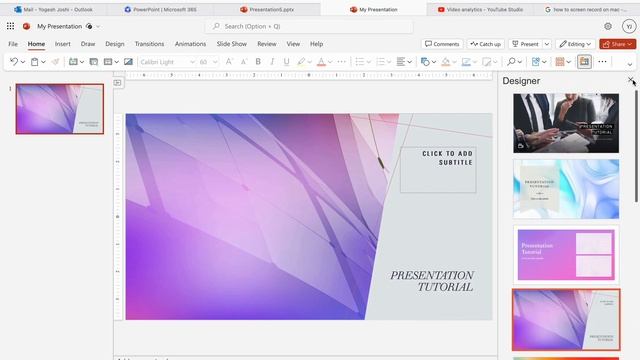Screen dimensions: 640x360
Task: Select the blue marble swirl design in Designer
Action: point(566,189)
